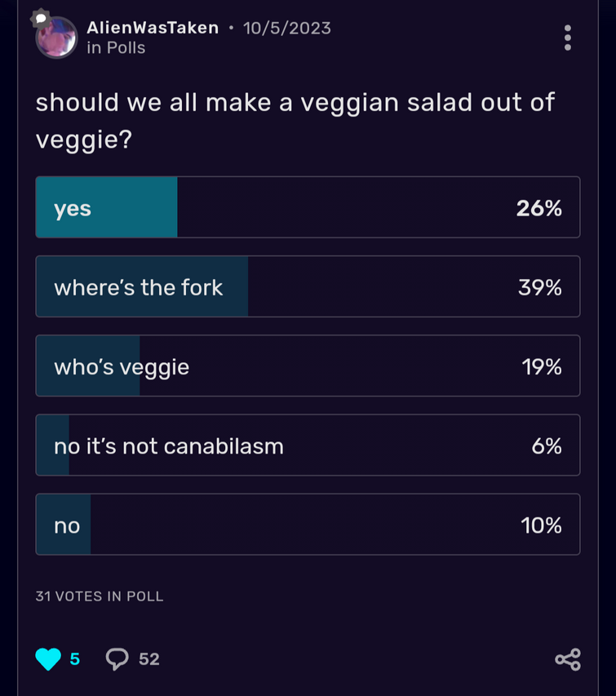Viewport: 616px width, 696px height.
Task: Click AlienWasTaken's profile avatar
Action: click(x=57, y=38)
